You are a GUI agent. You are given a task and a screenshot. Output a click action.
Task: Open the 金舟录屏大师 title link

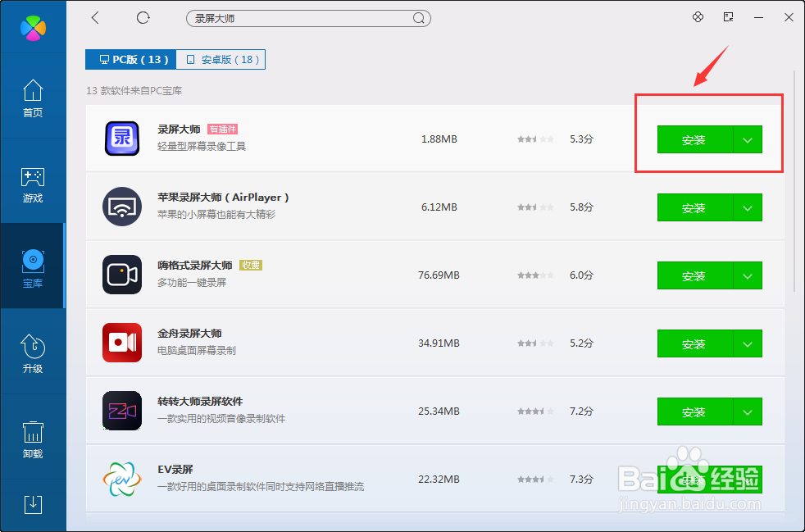tap(189, 334)
